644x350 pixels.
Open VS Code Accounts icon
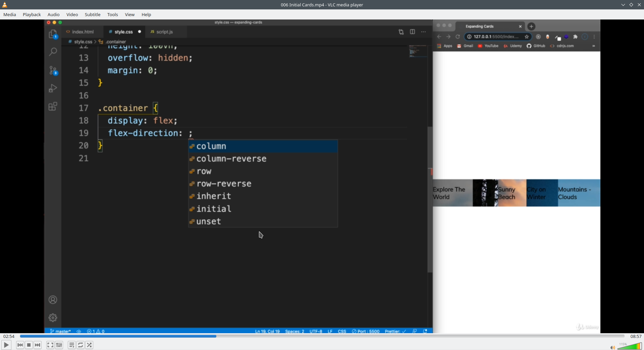click(x=53, y=300)
